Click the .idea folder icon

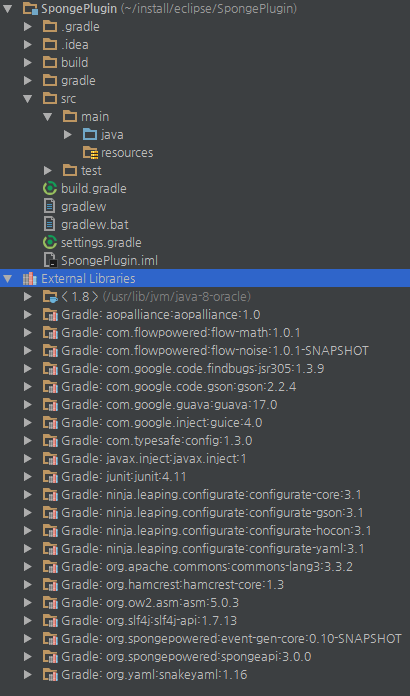(x=50, y=45)
